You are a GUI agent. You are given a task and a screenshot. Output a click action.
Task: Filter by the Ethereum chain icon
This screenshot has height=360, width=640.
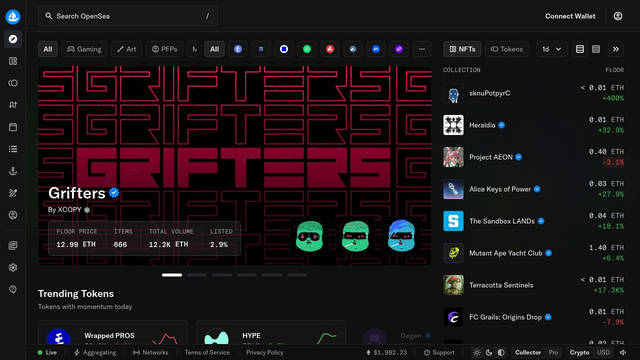[x=238, y=49]
